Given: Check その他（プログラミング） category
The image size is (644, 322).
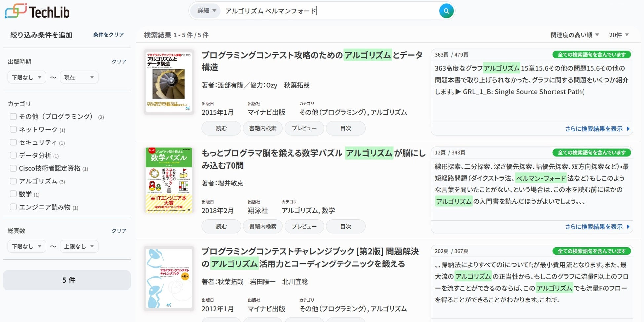Looking at the screenshot, I should point(13,116).
